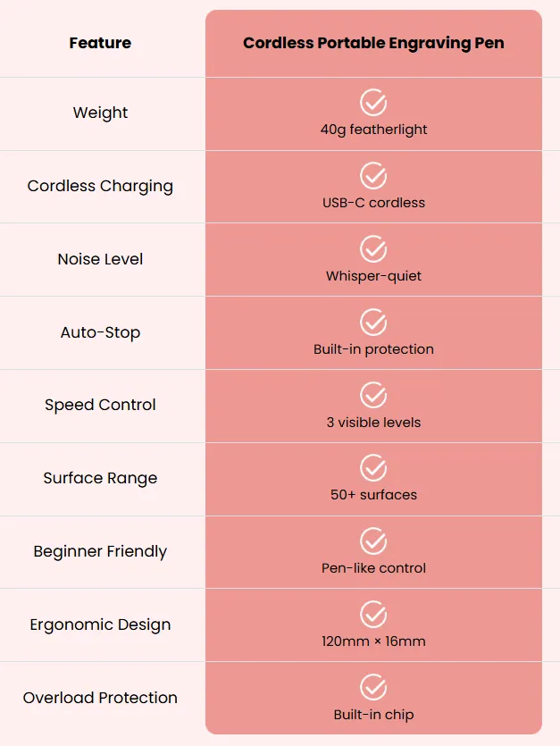Viewport: 560px width, 746px height.
Task: Select the Overload Protection row label
Action: pos(100,698)
